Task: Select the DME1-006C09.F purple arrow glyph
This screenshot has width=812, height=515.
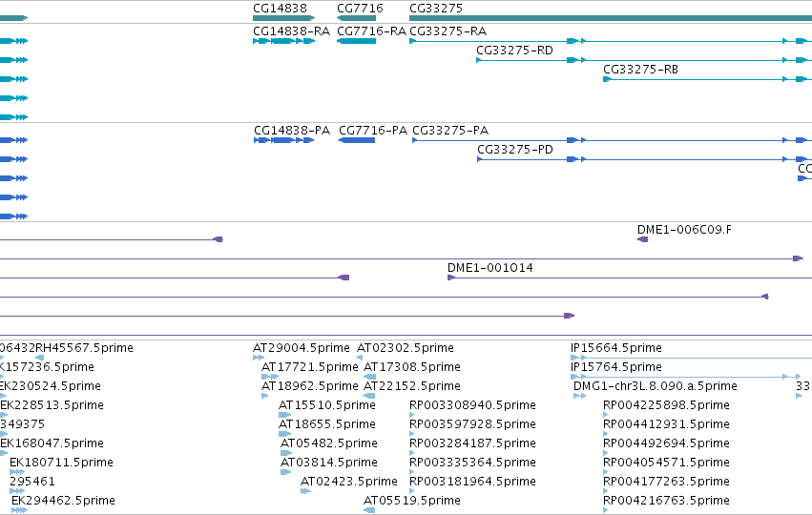Action: click(x=643, y=239)
